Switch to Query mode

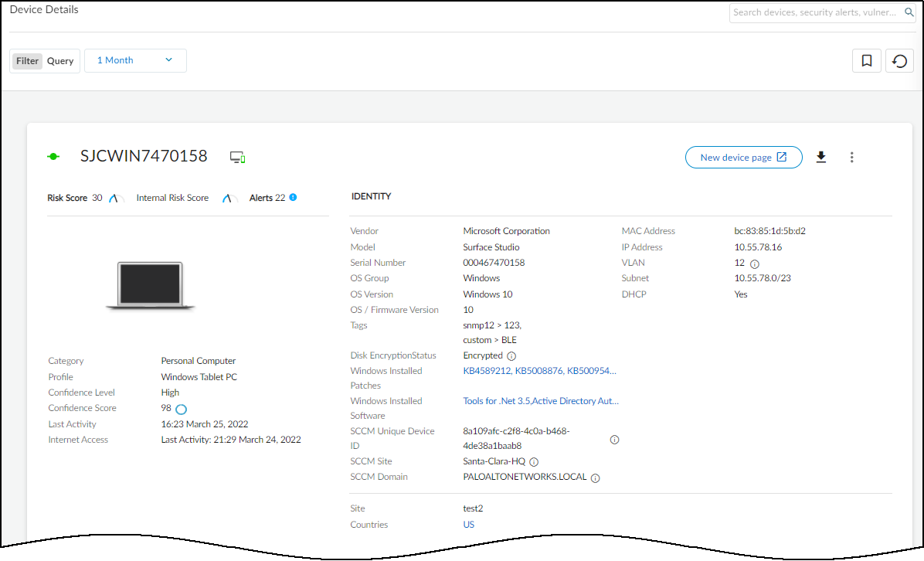click(x=60, y=61)
